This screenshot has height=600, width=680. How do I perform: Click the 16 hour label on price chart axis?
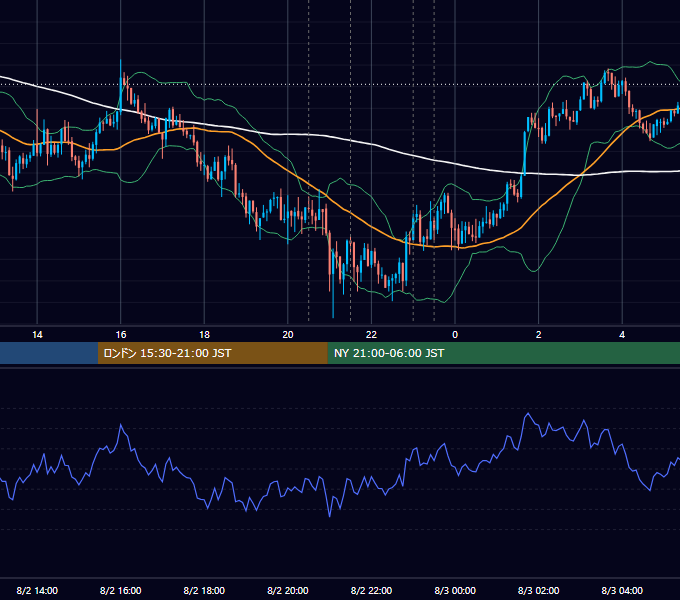tap(121, 335)
